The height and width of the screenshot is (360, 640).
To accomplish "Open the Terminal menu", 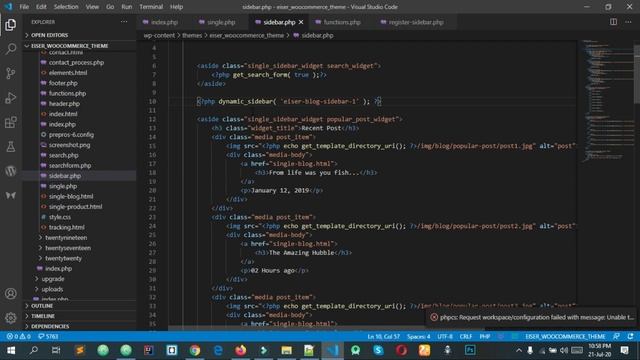I will (x=151, y=7).
